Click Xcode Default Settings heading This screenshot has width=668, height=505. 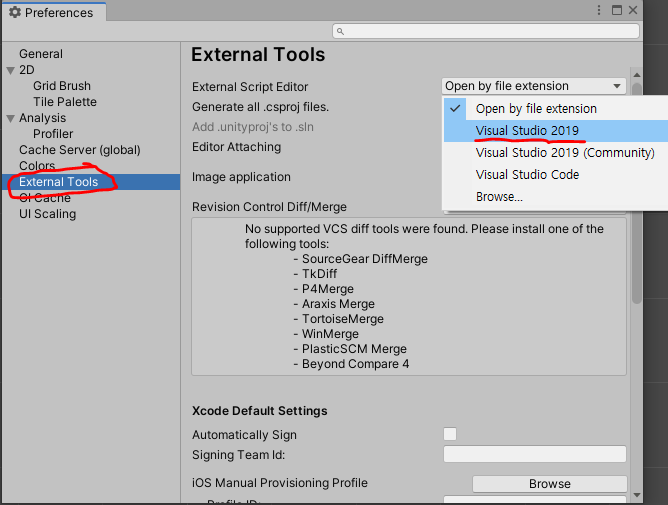(x=259, y=411)
